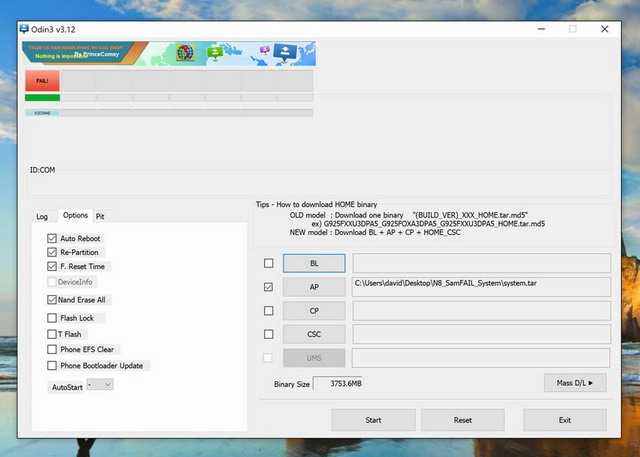Screen dimensions: 640x457
Task: Click the Reset button
Action: pos(462,420)
